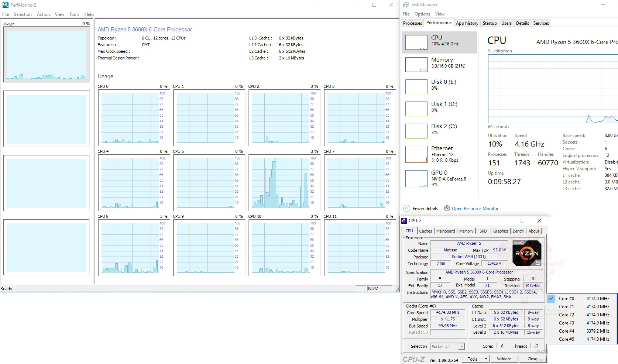Click the Task Manager title bar icon
Screen dimensions: 618x364
point(406,5)
